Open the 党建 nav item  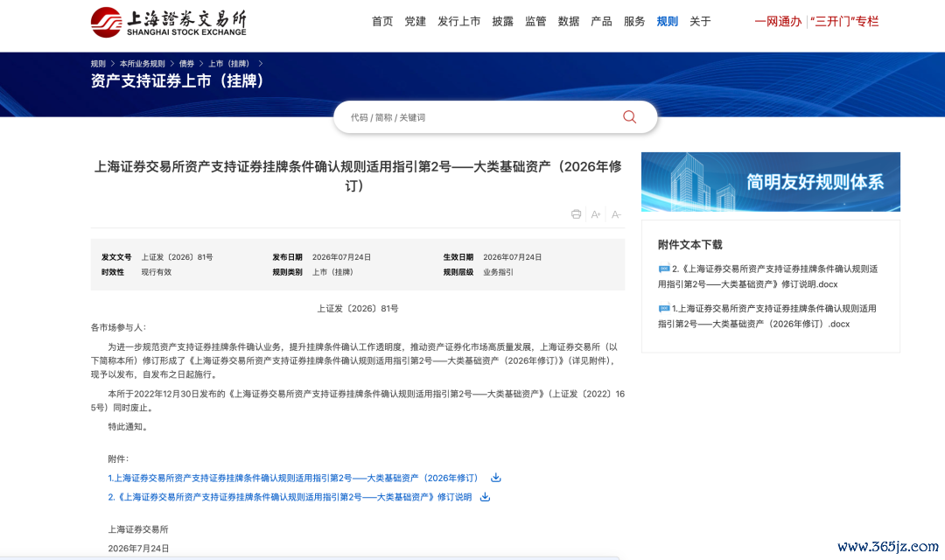(x=416, y=22)
